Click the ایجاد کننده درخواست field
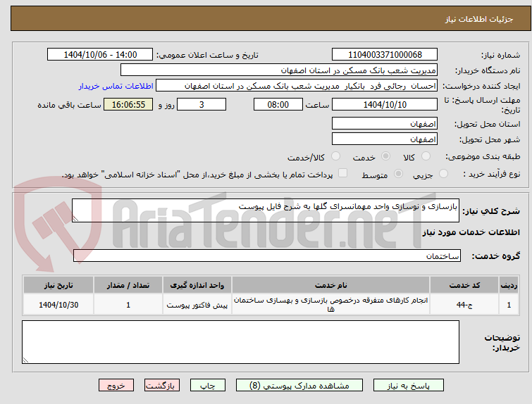 (x=297, y=86)
